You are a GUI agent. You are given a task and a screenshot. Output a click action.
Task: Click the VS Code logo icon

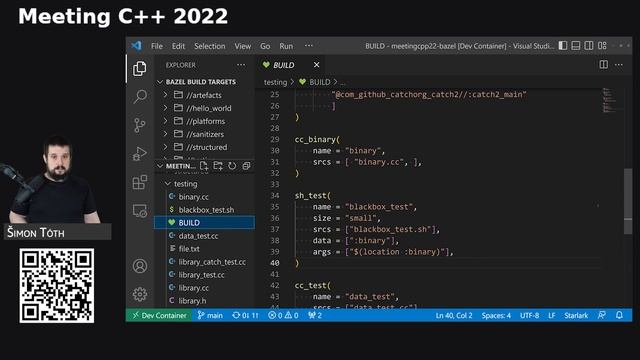[136, 46]
